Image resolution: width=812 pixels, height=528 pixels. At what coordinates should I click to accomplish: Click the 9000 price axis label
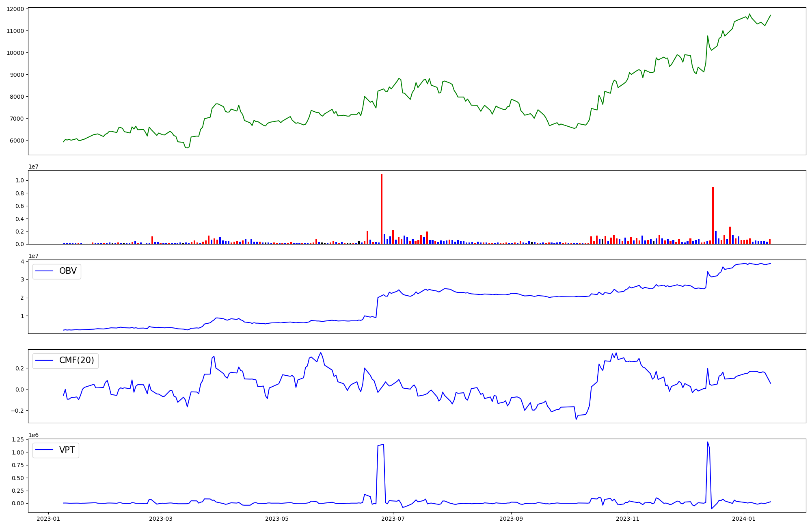click(16, 75)
